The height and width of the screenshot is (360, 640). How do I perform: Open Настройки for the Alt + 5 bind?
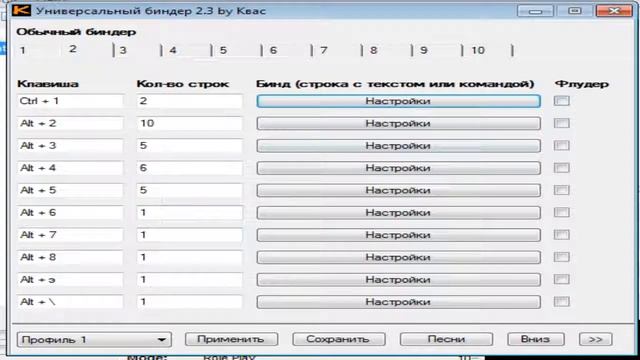[398, 190]
